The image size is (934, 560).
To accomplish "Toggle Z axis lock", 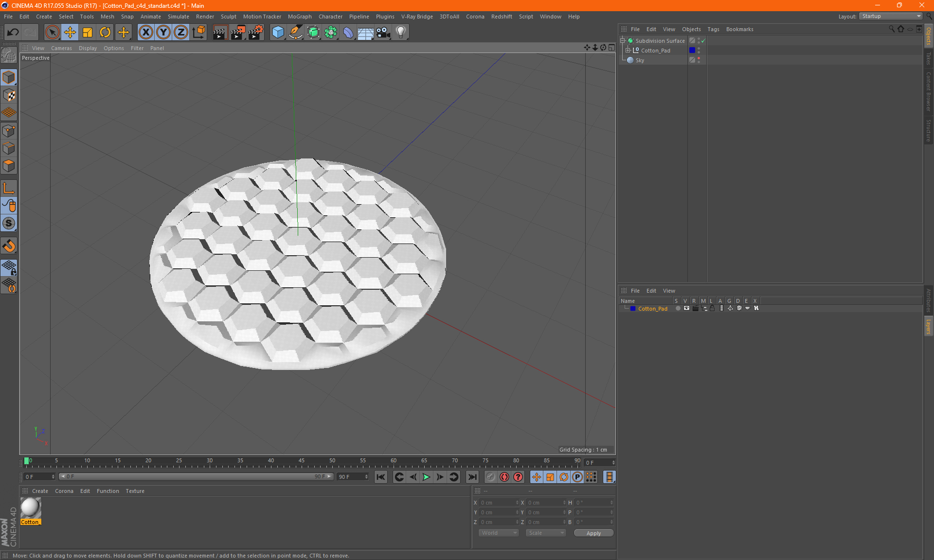I will click(181, 33).
